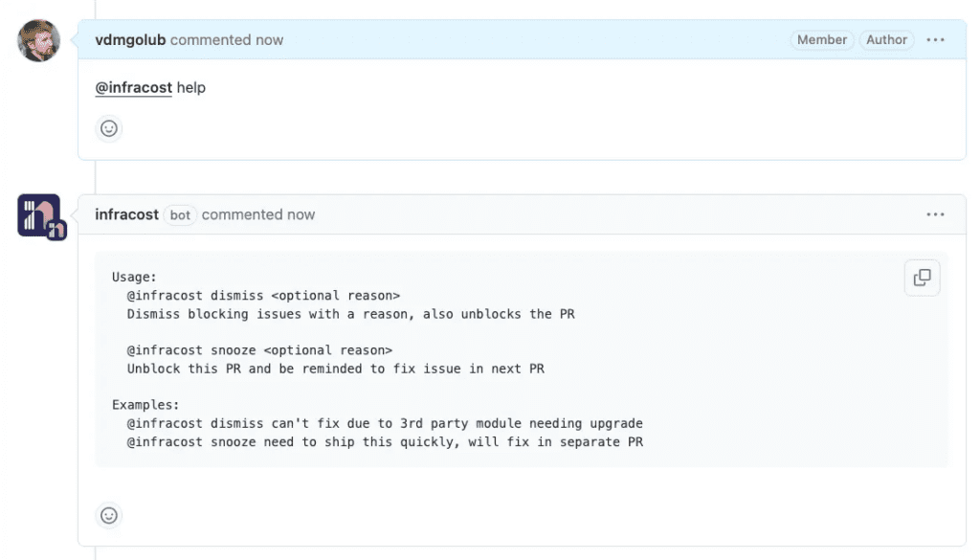Open vdmgolub's avatar profile picture
Screen dimensions: 980x560
click(x=38, y=40)
